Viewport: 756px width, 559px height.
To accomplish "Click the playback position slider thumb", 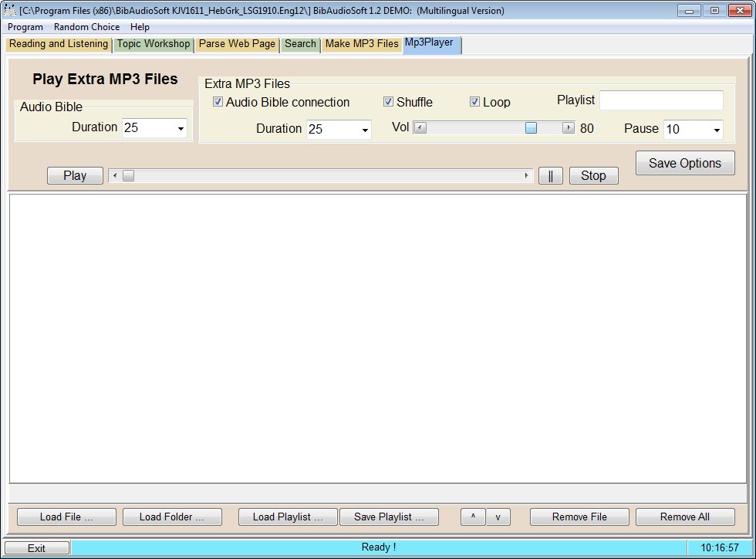I will click(x=128, y=176).
